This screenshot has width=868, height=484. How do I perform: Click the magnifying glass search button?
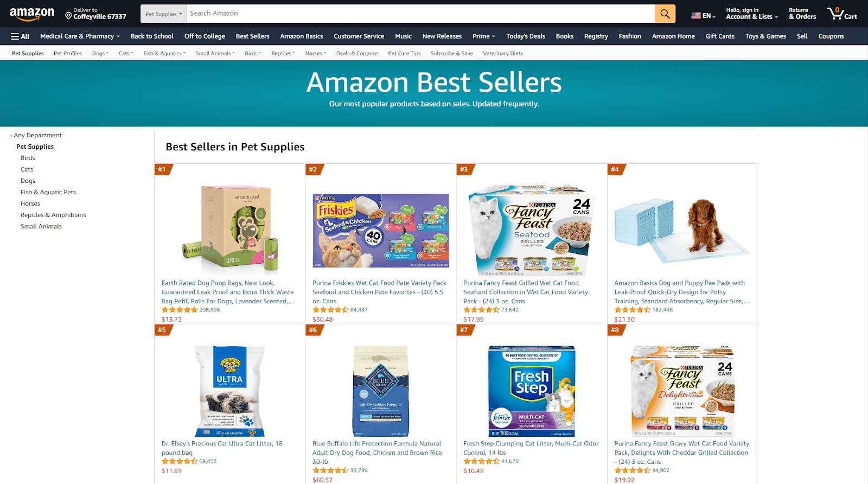pos(665,14)
